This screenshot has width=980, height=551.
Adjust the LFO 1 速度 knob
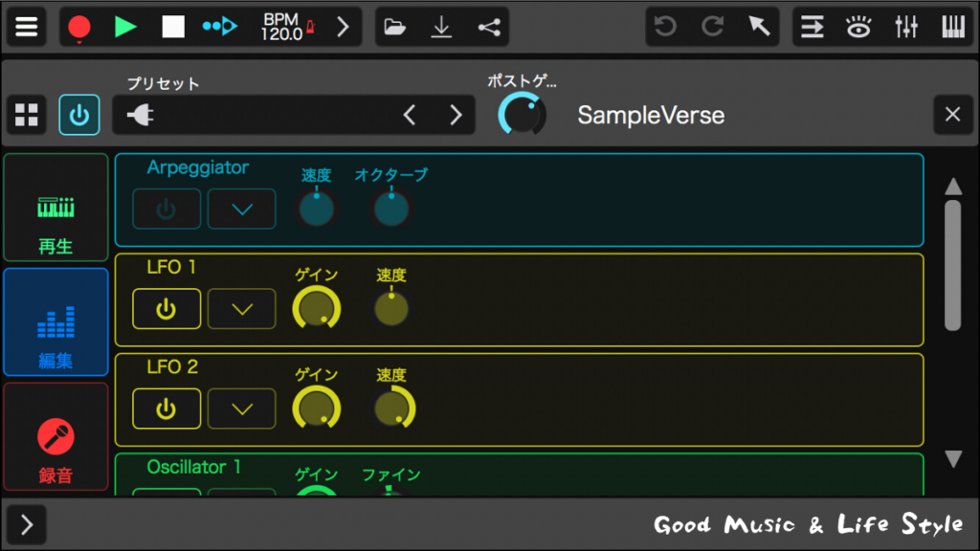(x=391, y=309)
